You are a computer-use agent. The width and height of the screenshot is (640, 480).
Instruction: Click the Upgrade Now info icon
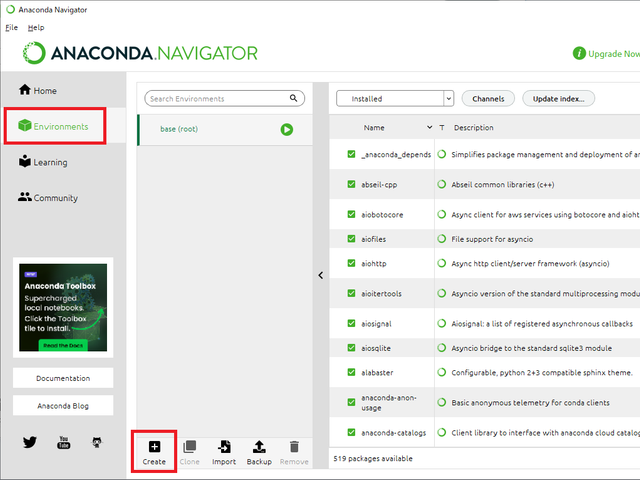point(579,53)
